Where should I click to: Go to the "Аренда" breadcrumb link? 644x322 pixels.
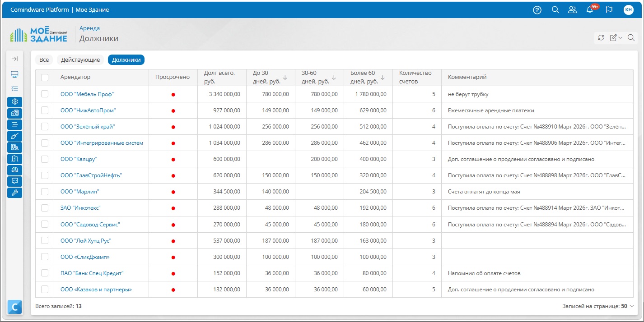pos(89,28)
